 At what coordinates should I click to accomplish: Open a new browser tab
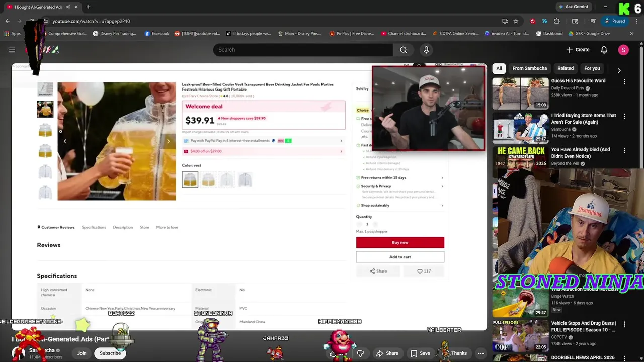(x=89, y=7)
